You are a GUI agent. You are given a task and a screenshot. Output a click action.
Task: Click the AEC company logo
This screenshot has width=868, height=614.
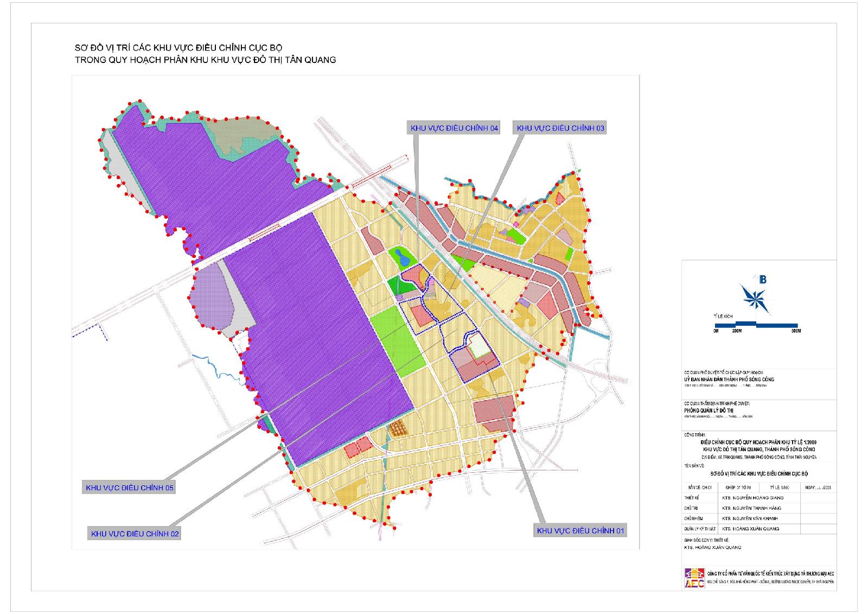pos(694,578)
